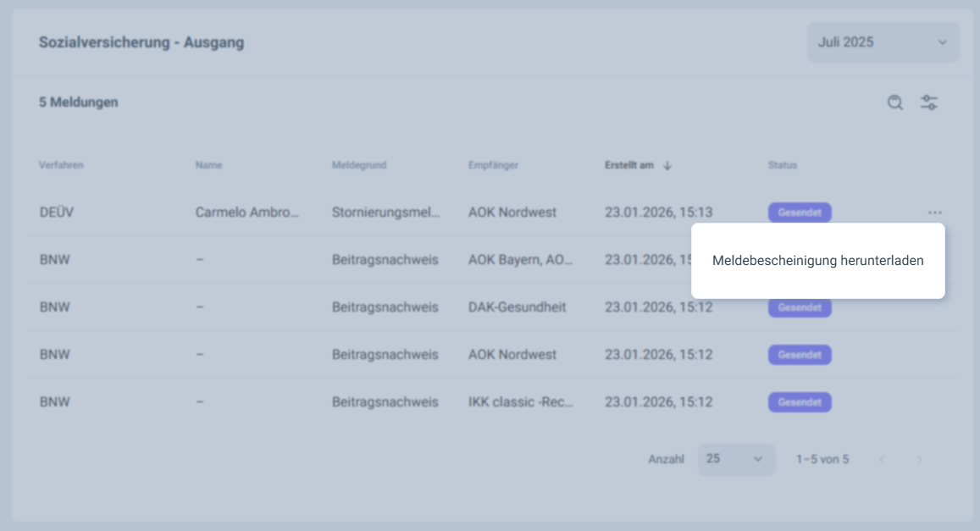The width and height of the screenshot is (980, 531).
Task: Click the AOK Bayern recipient cell
Action: pos(520,260)
